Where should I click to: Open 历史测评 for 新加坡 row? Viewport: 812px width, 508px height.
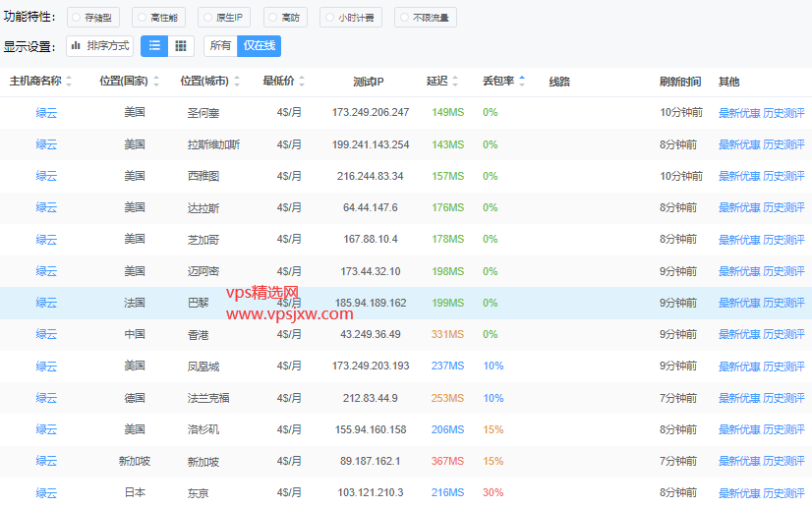783,462
